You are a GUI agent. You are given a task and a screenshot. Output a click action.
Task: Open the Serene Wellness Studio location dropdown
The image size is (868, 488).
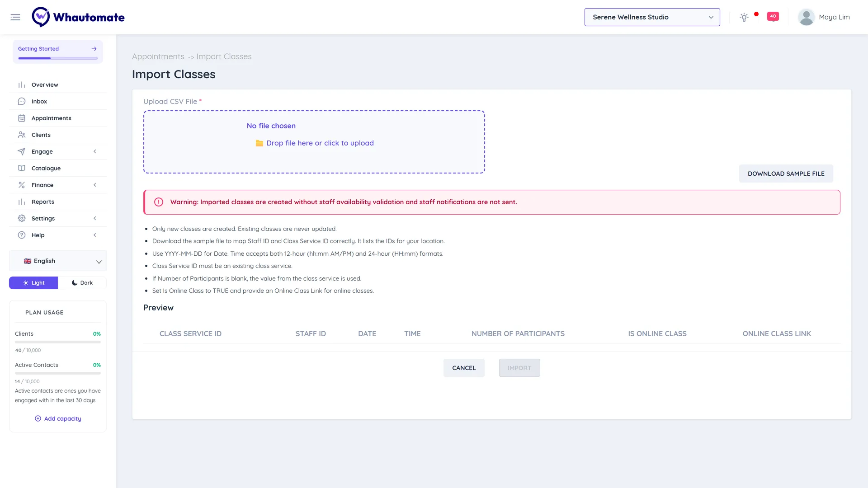click(x=652, y=17)
